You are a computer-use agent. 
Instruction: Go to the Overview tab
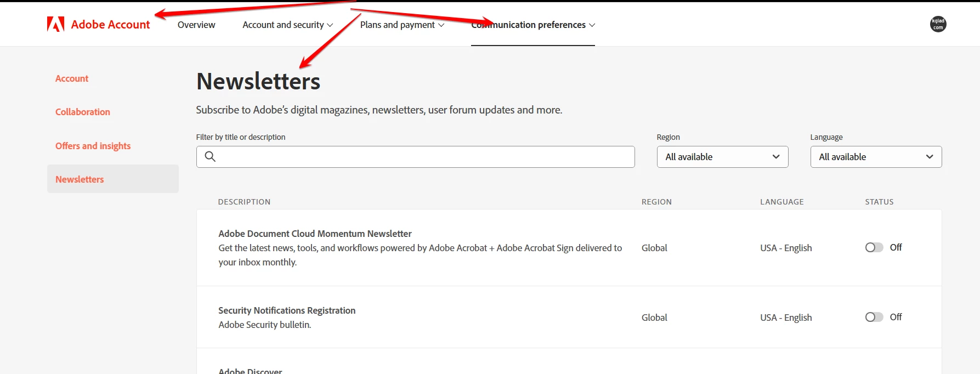point(196,25)
